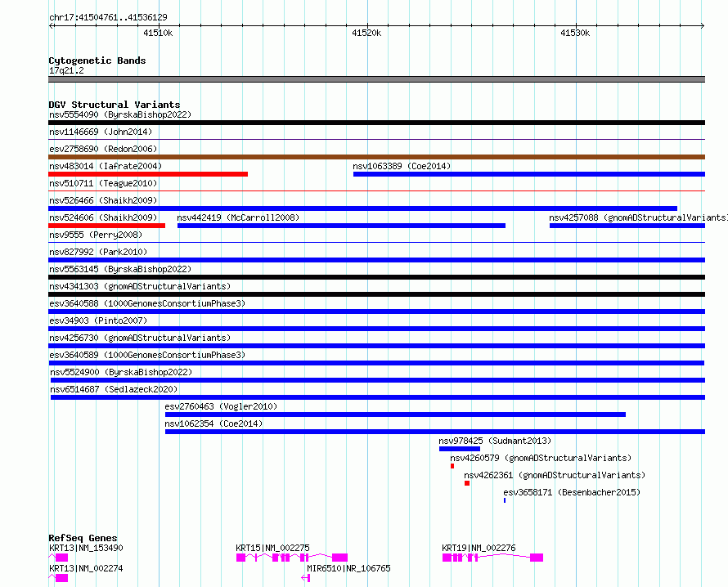Select the blue nsv1062354 variant bar
728x587 pixels.
point(435,432)
